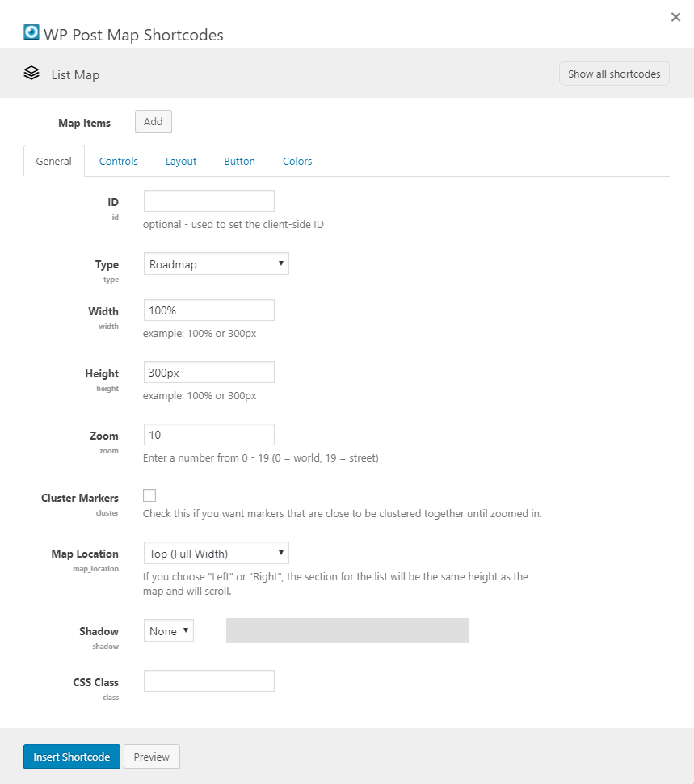Image resolution: width=694 pixels, height=784 pixels.
Task: Click the List Map layers icon
Action: [32, 73]
